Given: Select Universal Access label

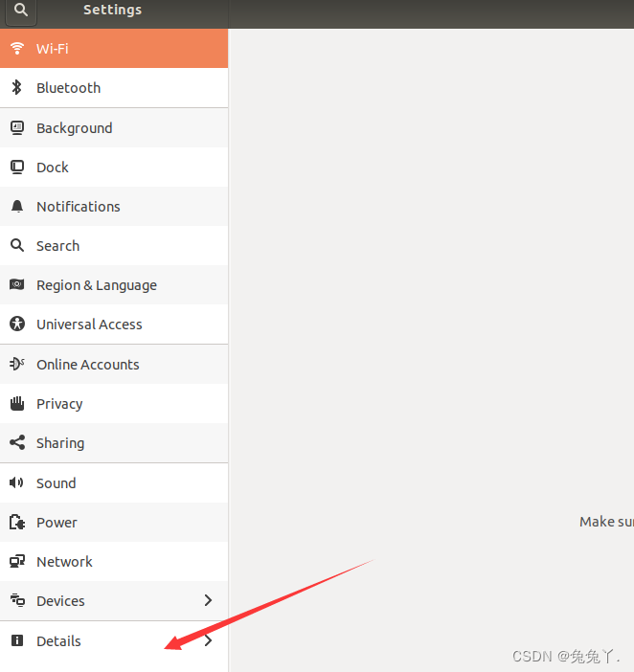Looking at the screenshot, I should point(89,325).
